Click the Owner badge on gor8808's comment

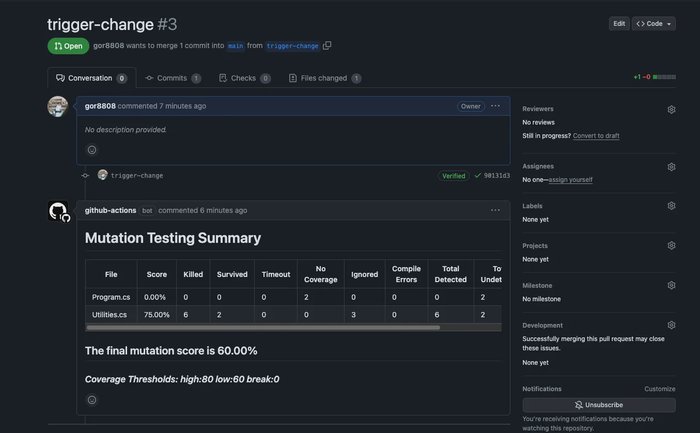(471, 106)
